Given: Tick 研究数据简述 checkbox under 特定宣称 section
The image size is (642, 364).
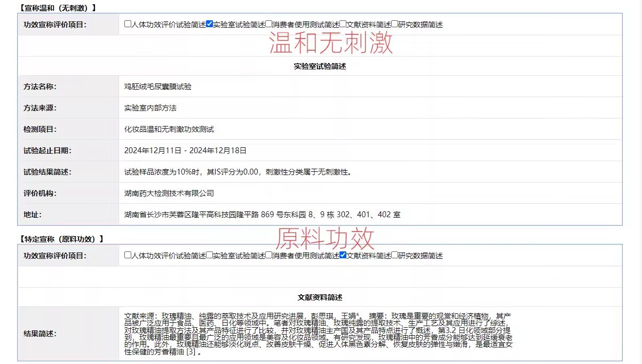Looking at the screenshot, I should tap(394, 255).
